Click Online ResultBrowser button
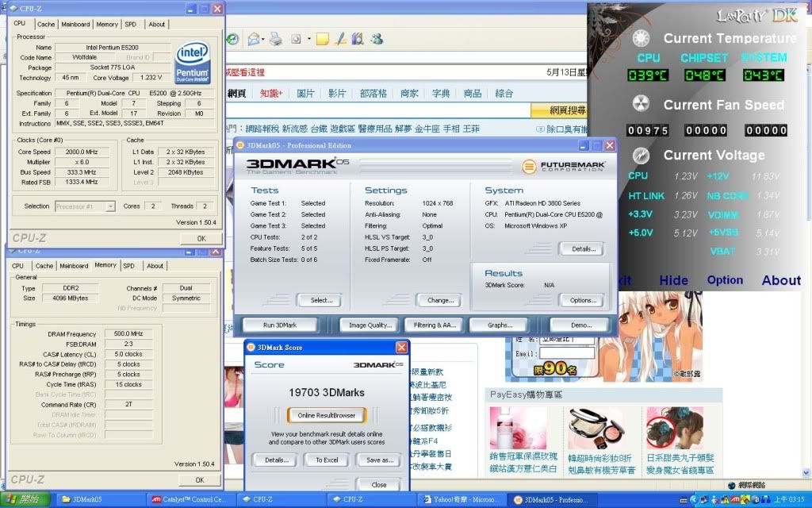 point(326,415)
